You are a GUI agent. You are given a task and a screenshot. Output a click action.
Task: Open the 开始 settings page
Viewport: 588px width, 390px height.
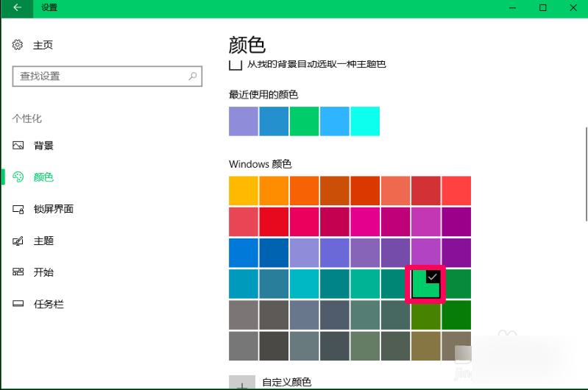coord(43,272)
